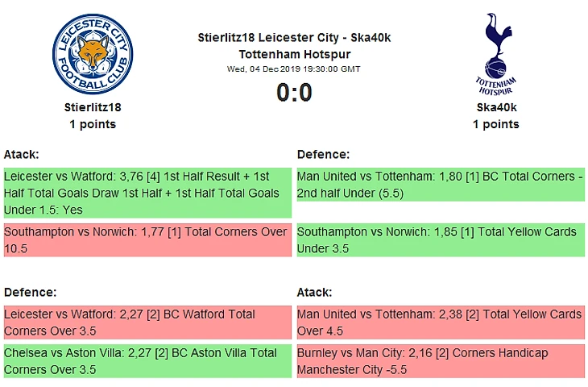
Task: Select Southampton vs Norwich Total Corners Over 10.5
Action: pos(147,240)
